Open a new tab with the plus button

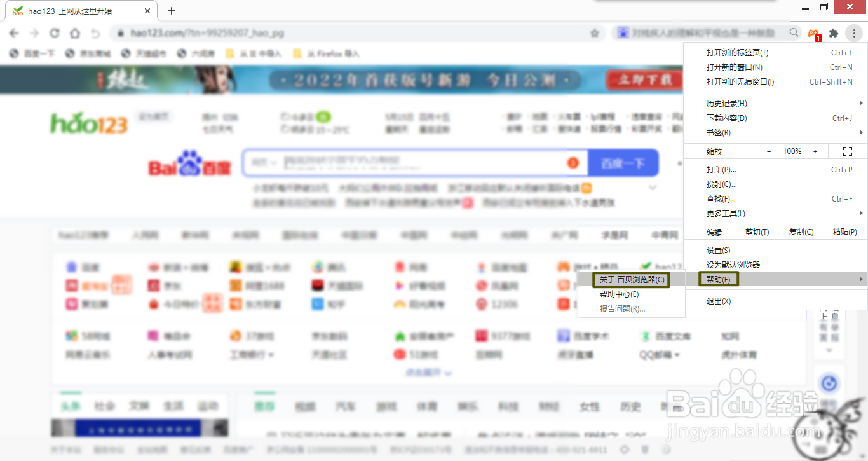click(x=172, y=11)
